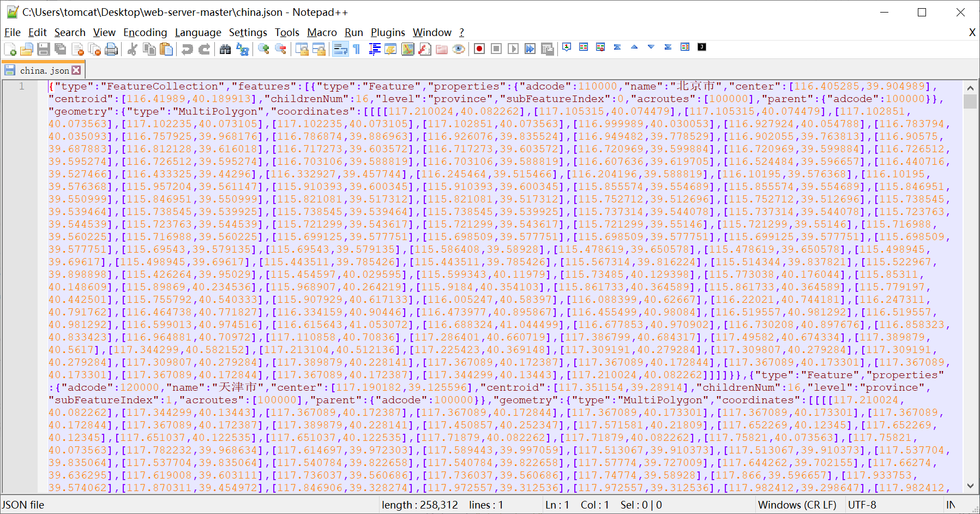
Task: Open the Encoding menu
Action: [145, 33]
